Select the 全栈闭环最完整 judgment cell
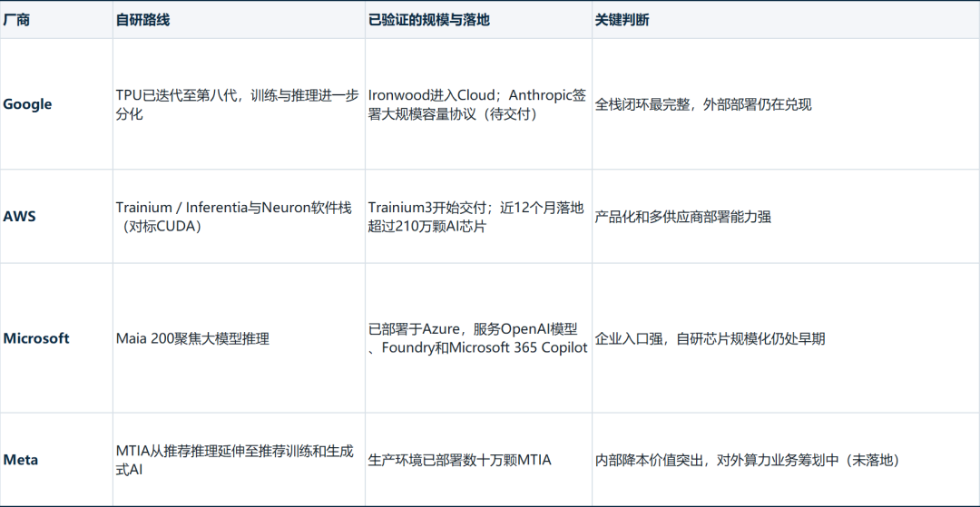This screenshot has height=507, width=980. [786, 104]
